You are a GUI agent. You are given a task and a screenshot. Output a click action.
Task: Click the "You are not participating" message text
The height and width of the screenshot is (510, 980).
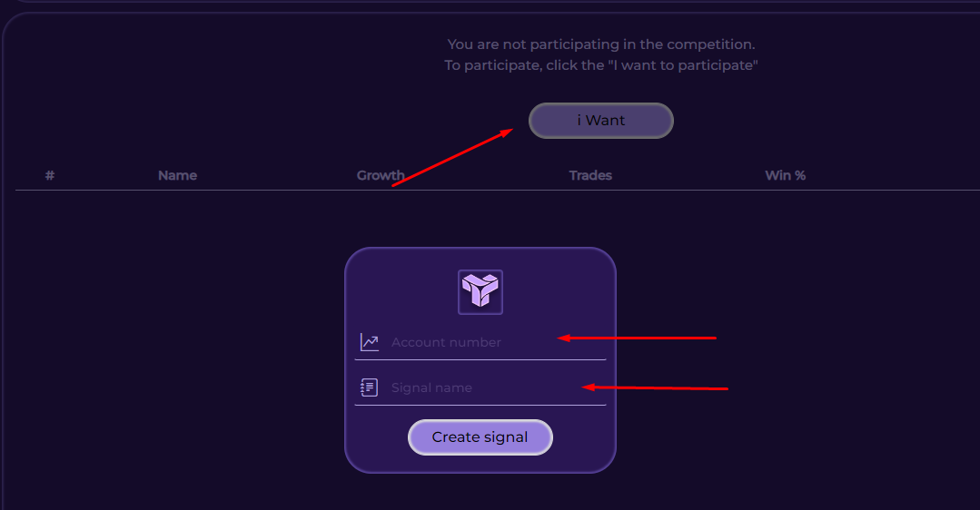(x=600, y=44)
